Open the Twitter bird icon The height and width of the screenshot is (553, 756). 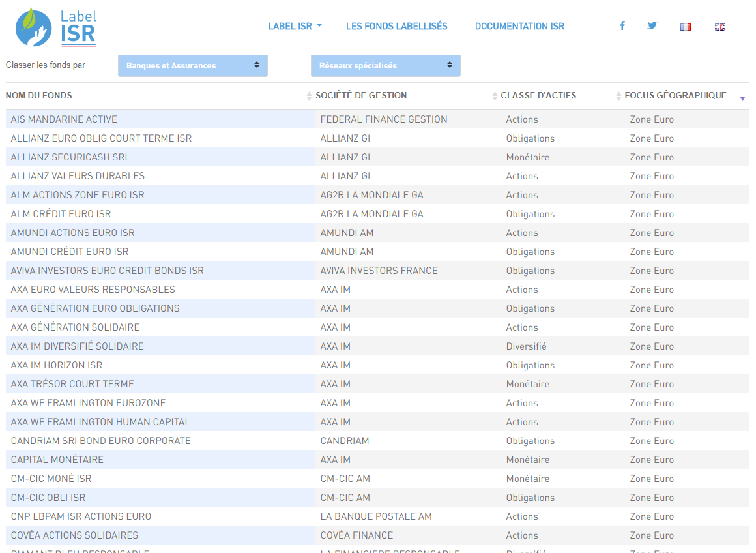point(652,26)
